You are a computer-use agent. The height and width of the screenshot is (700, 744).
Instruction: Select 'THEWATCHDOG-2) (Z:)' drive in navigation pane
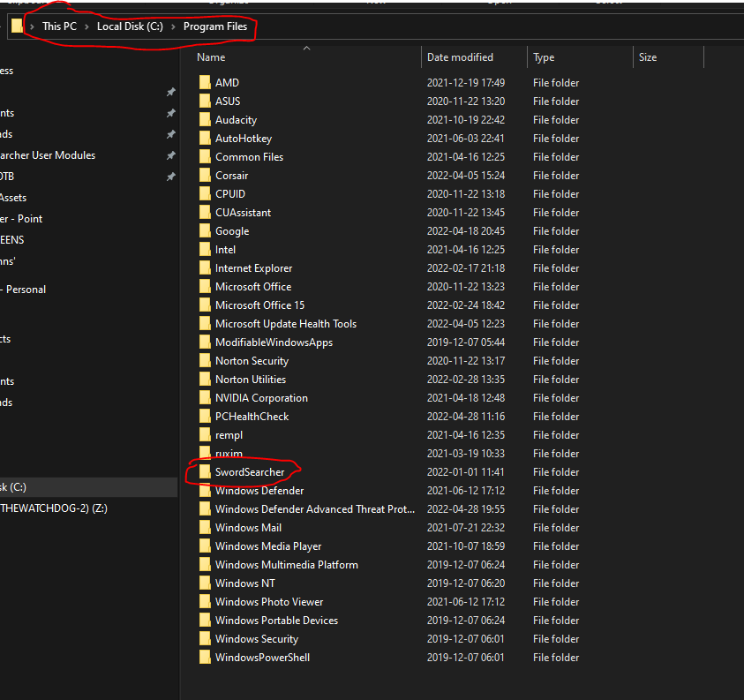(x=54, y=508)
